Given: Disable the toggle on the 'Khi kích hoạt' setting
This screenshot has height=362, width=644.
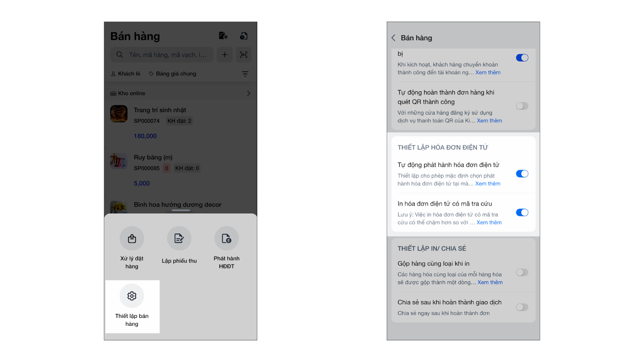Looking at the screenshot, I should pyautogui.click(x=522, y=58).
